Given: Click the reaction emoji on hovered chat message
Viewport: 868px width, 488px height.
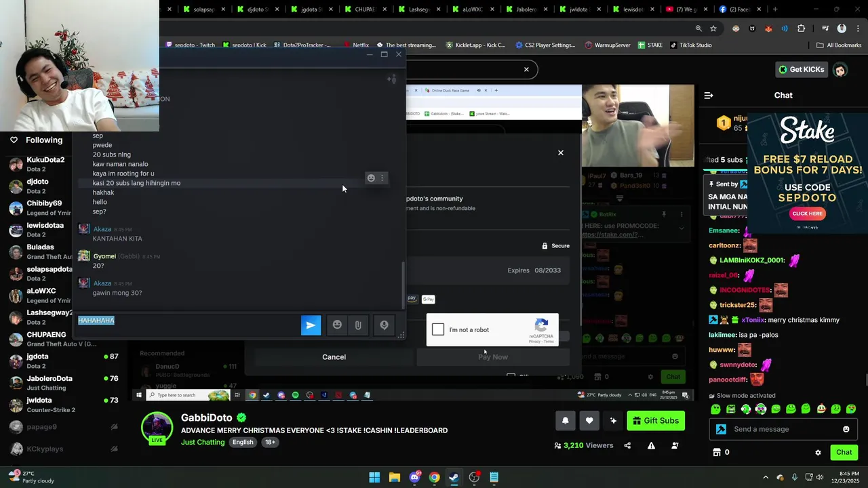Looking at the screenshot, I should click(x=371, y=178).
